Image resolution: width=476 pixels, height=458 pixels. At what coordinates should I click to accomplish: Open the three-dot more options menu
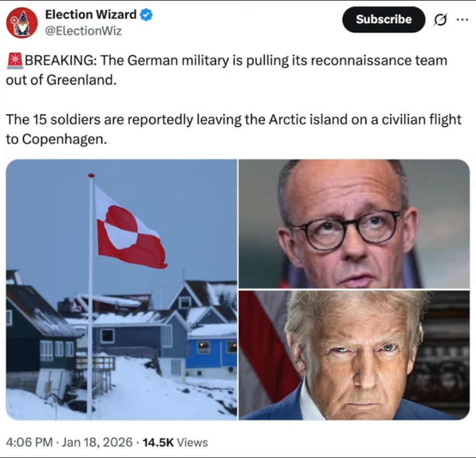click(462, 20)
